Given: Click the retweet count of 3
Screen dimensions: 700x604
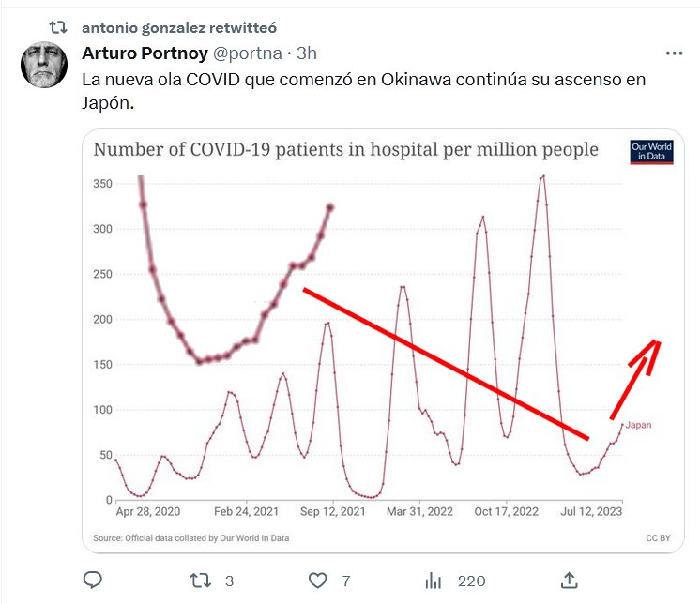Looking at the screenshot, I should [229, 581].
